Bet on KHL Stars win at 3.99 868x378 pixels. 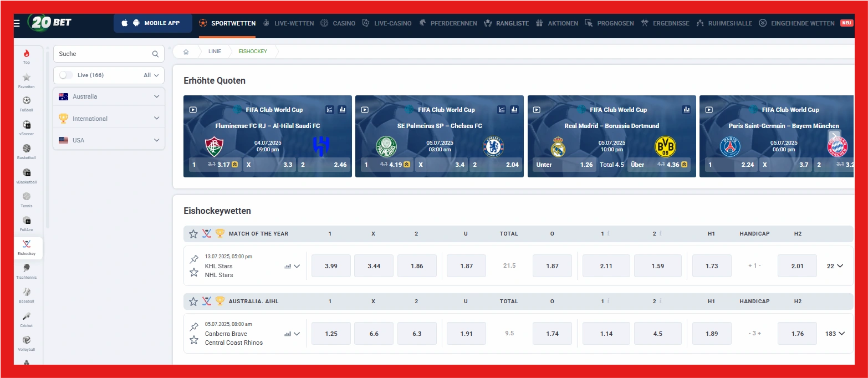(x=331, y=266)
